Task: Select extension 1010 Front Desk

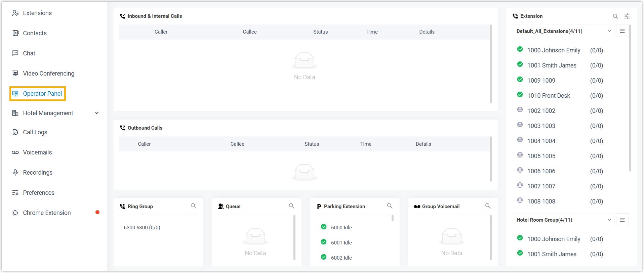Action: (549, 96)
